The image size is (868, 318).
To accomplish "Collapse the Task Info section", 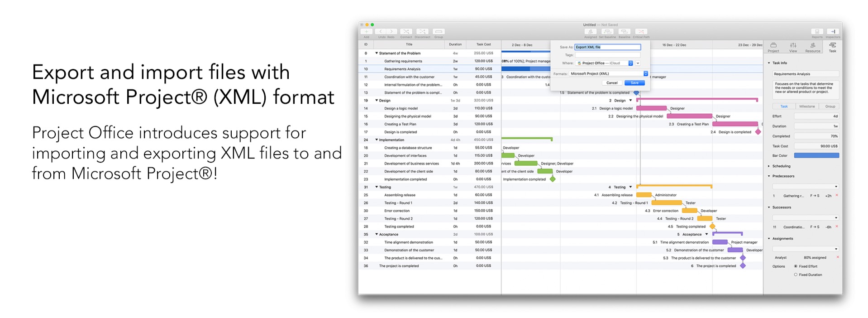I will pos(769,63).
